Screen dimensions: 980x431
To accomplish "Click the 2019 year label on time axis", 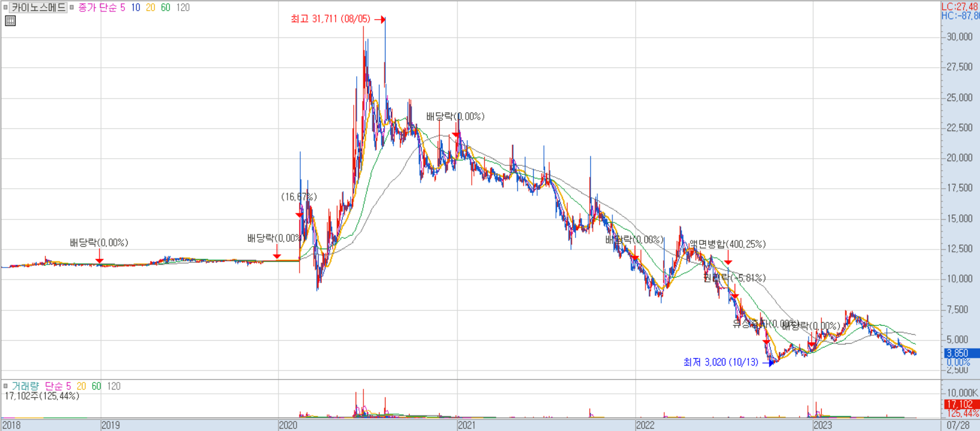I will [x=111, y=425].
